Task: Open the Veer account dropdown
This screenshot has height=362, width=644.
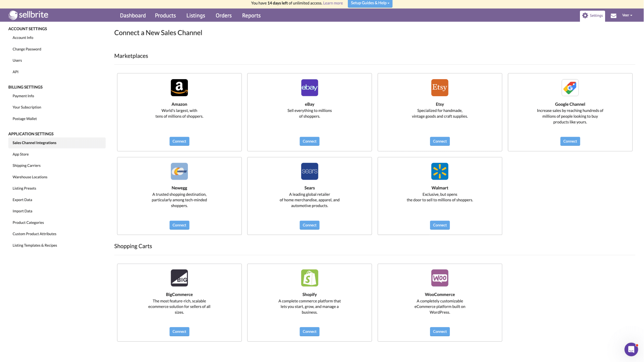Action: coord(627,15)
